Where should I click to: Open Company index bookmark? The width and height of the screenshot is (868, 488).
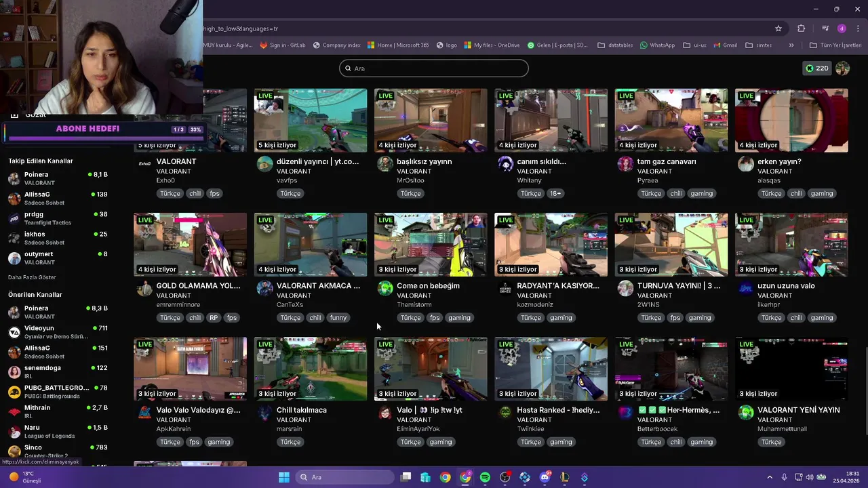pos(336,45)
